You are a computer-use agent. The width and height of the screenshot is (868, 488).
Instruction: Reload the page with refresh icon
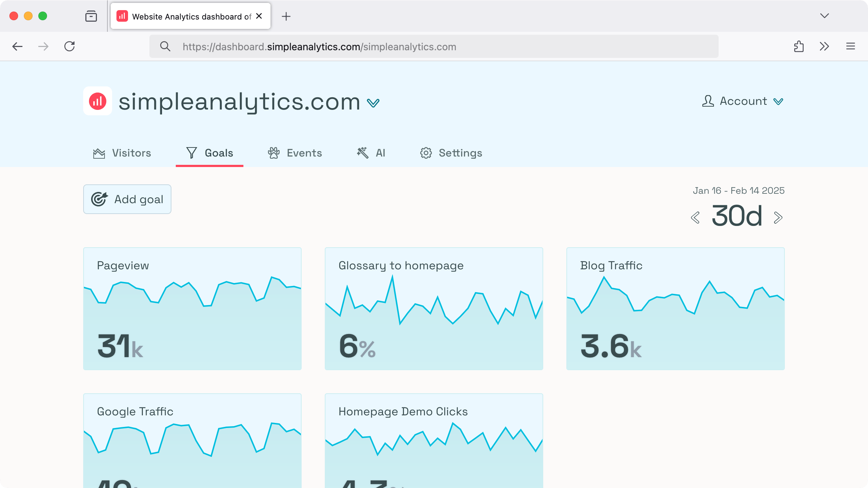(69, 46)
